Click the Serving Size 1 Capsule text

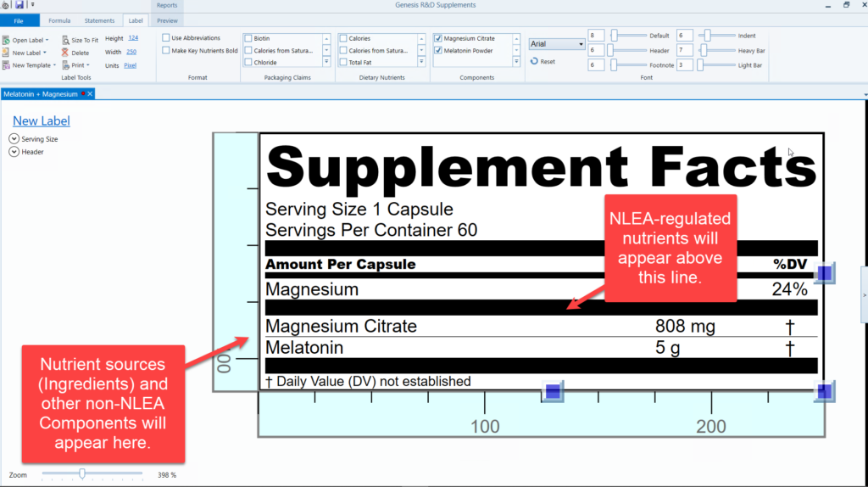[x=359, y=210]
